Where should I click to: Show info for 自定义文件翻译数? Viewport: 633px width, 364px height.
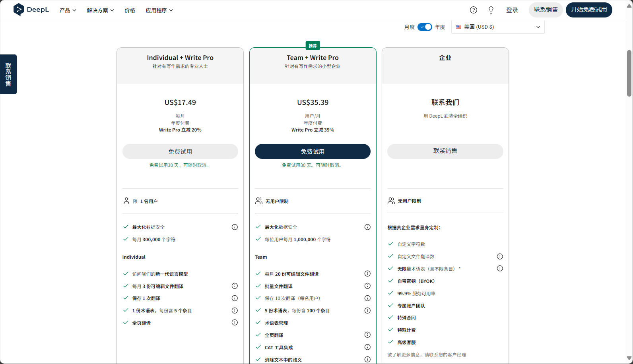click(x=500, y=257)
